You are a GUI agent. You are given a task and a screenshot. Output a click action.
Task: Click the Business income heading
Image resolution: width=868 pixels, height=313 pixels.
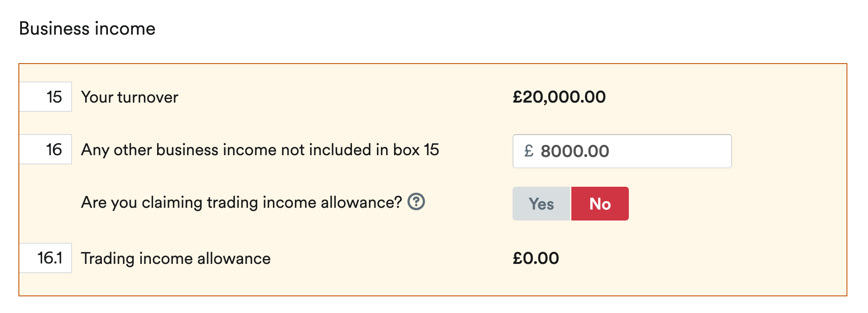pos(87,29)
